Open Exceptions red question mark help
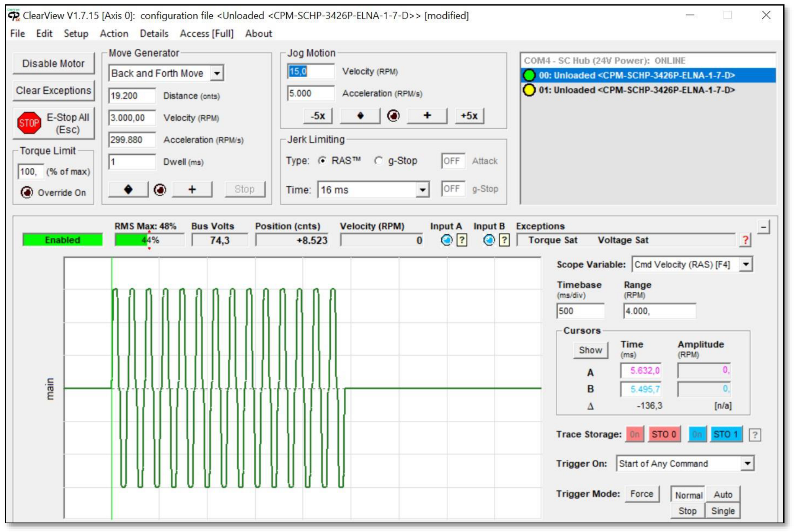 (x=745, y=240)
